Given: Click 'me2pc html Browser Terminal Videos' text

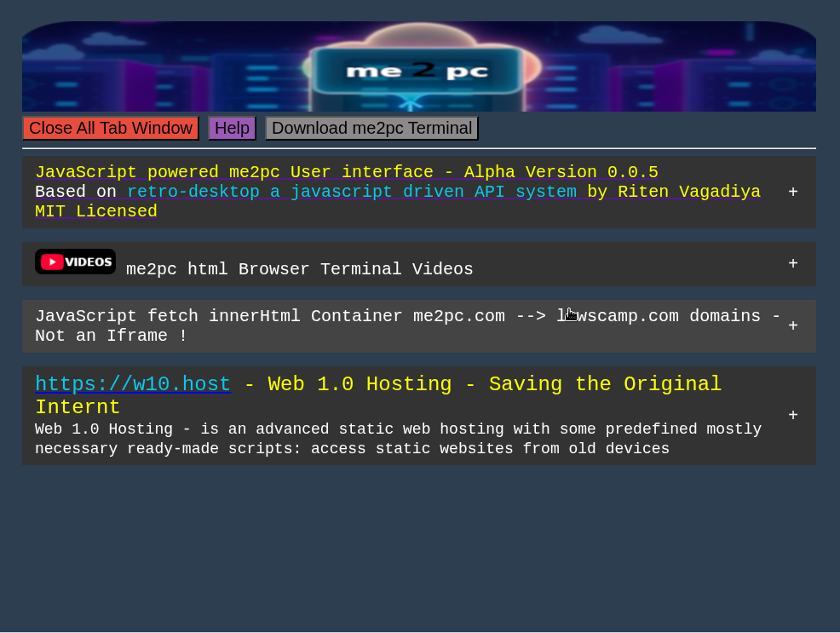Looking at the screenshot, I should click(300, 269).
